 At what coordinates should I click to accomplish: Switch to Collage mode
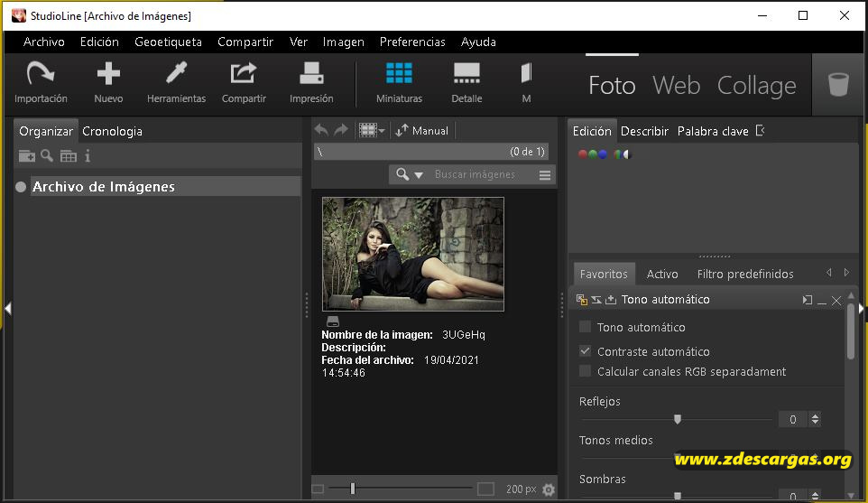tap(757, 85)
